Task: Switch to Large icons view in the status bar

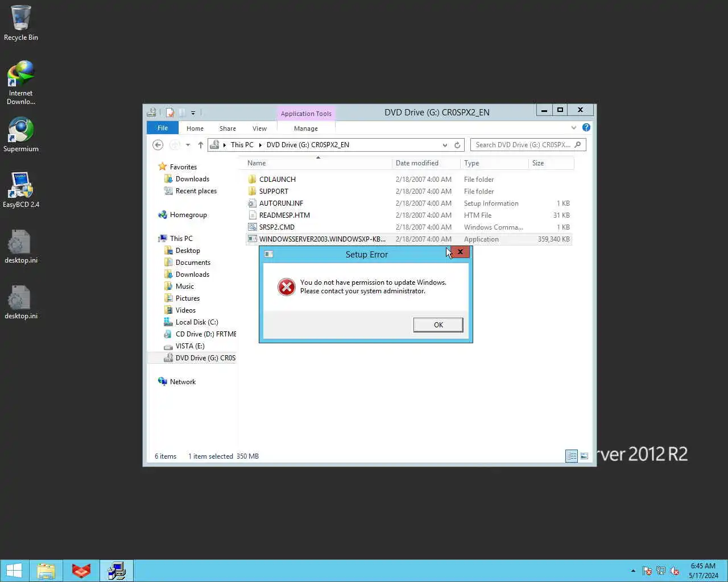Action: coord(584,456)
